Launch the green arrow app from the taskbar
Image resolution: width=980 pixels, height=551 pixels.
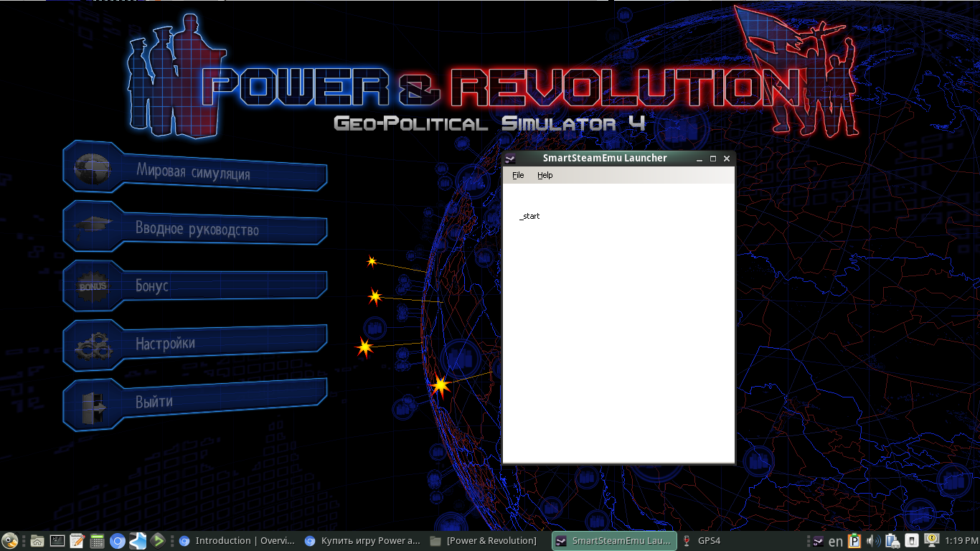click(x=158, y=541)
